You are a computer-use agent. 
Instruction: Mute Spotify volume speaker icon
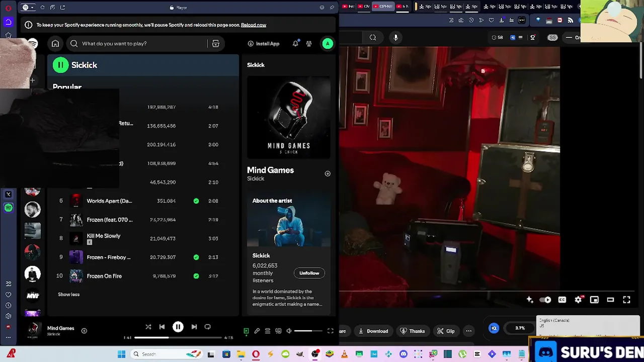tap(289, 331)
